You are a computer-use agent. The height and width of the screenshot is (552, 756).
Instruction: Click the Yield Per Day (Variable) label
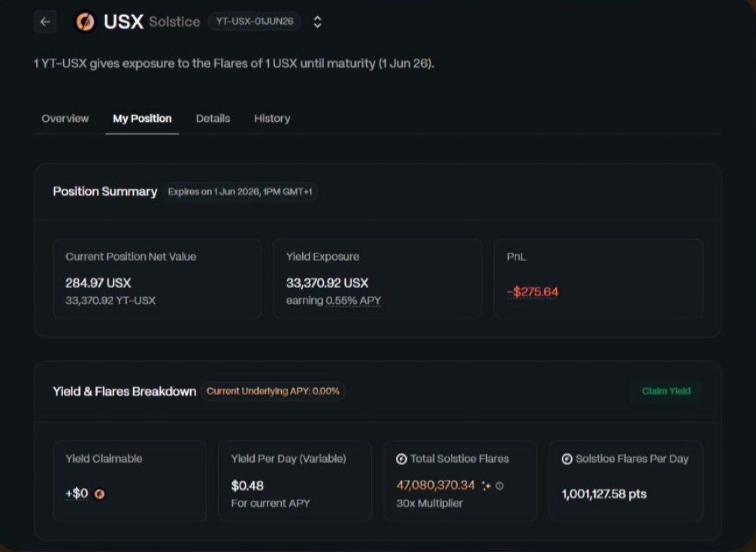(x=289, y=459)
